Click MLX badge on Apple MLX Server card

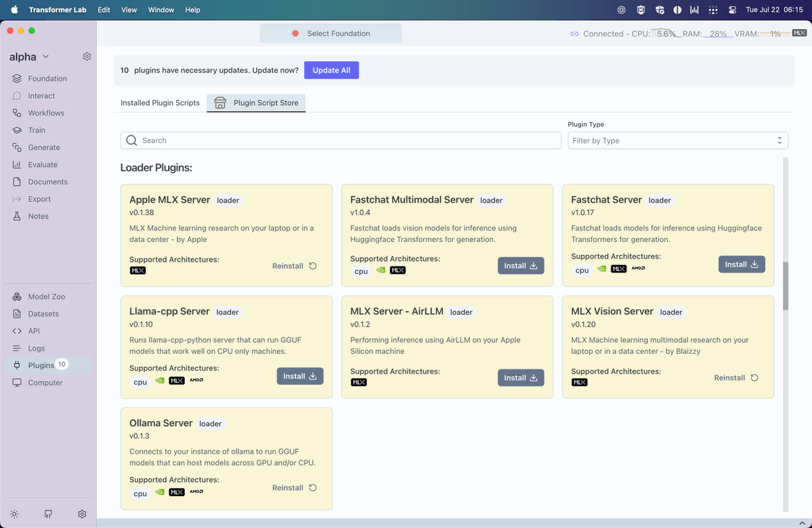[x=137, y=270]
